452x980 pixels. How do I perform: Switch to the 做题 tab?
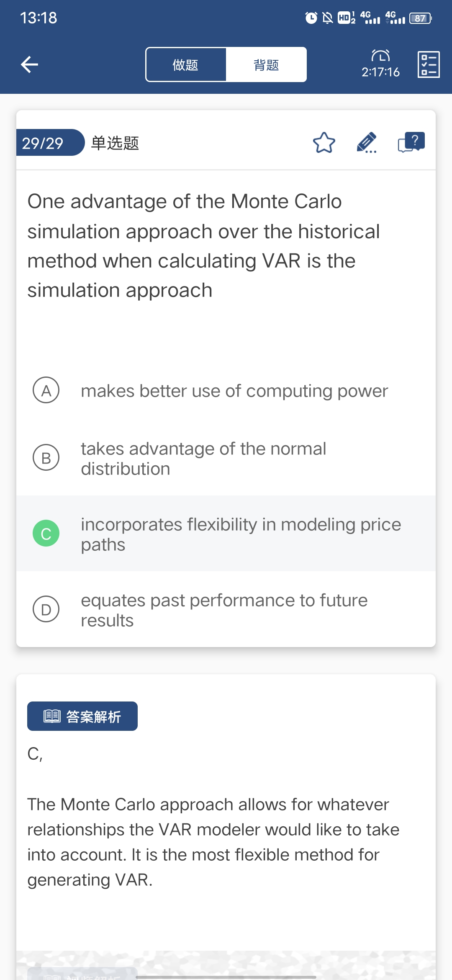pyautogui.click(x=186, y=65)
